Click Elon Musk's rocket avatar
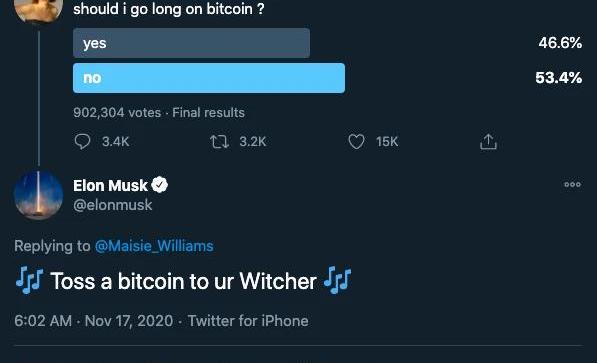This screenshot has width=597, height=363. [38, 195]
